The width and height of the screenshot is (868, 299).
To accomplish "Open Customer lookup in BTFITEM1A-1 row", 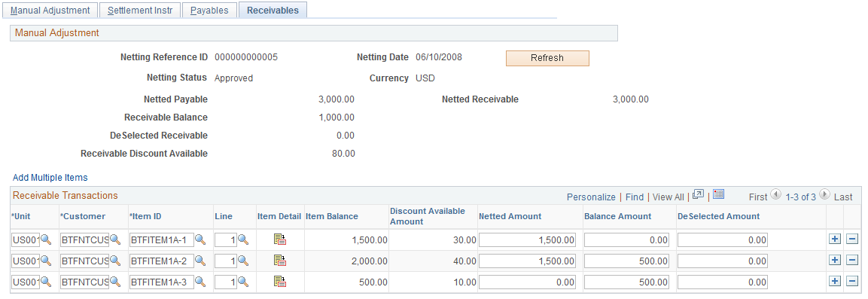I will 115,240.
